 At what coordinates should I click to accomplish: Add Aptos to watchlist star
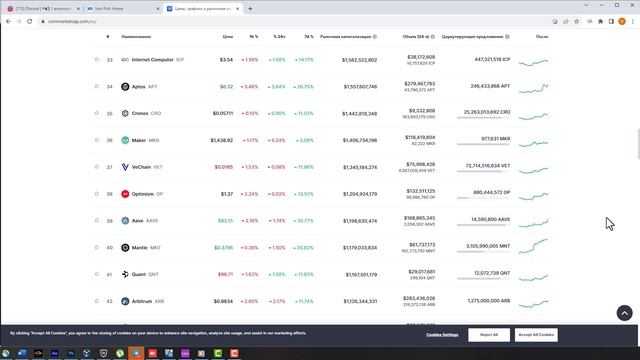97,87
